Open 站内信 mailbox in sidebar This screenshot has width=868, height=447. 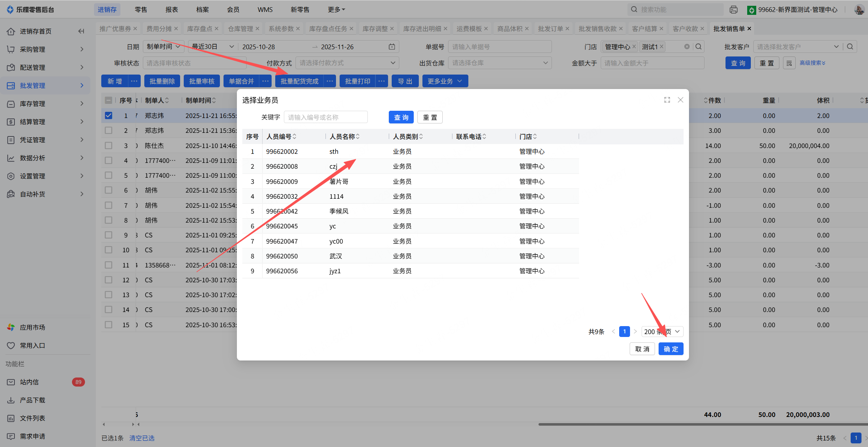(29, 382)
